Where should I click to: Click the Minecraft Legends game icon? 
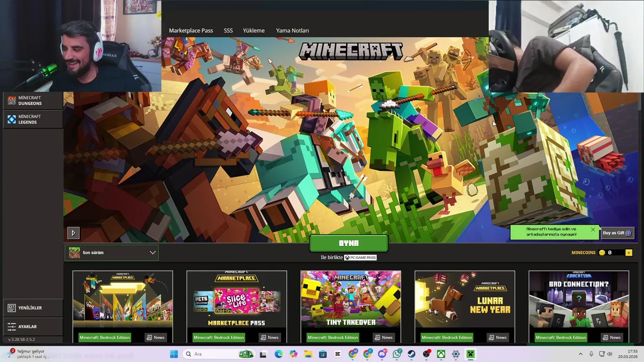(12, 119)
